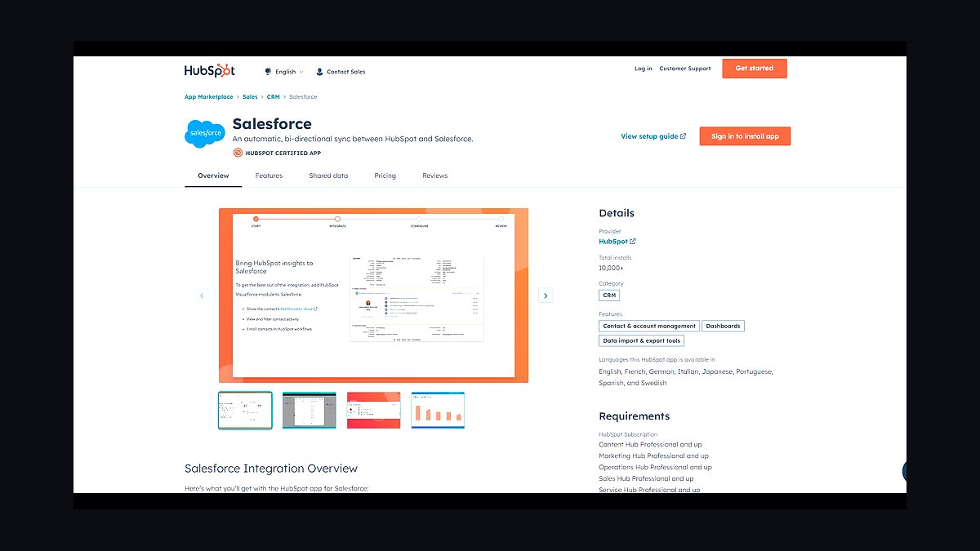Click the HubSpot logo
980x551 pixels.
point(209,70)
